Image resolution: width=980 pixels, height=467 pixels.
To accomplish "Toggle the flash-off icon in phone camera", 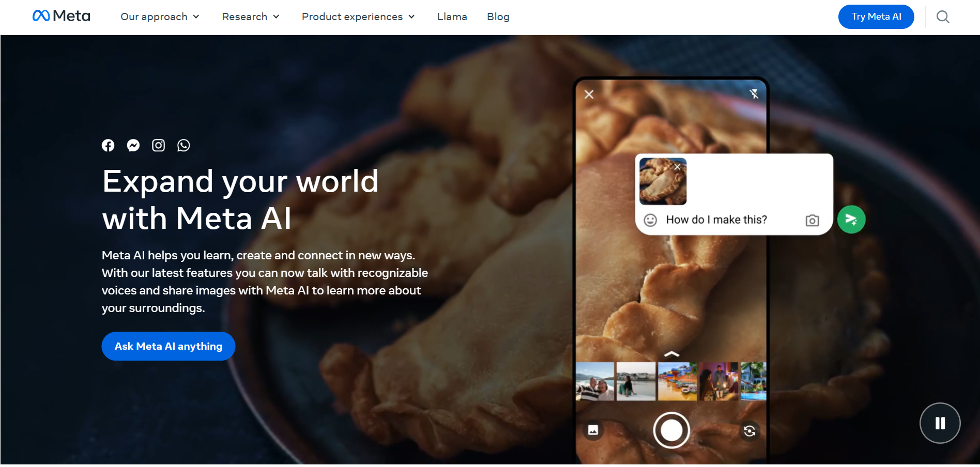I will pyautogui.click(x=754, y=94).
